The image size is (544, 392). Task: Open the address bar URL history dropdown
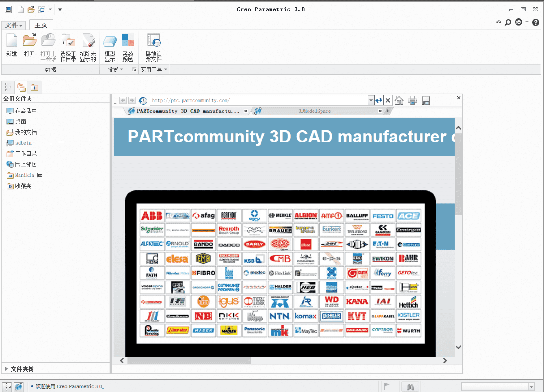pos(371,100)
